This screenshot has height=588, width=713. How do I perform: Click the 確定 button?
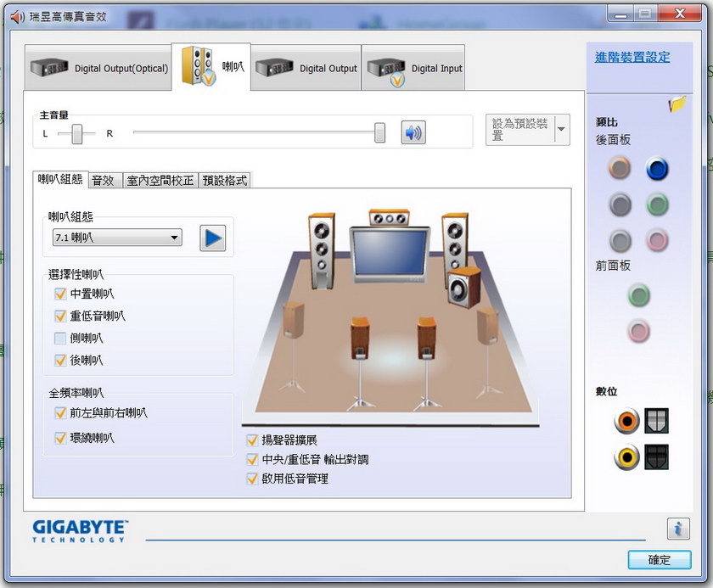click(660, 560)
